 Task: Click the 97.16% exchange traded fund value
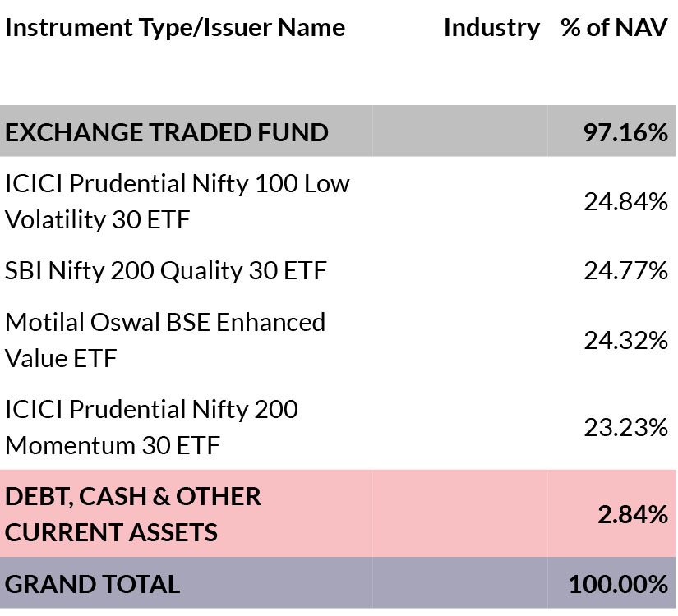tap(625, 132)
